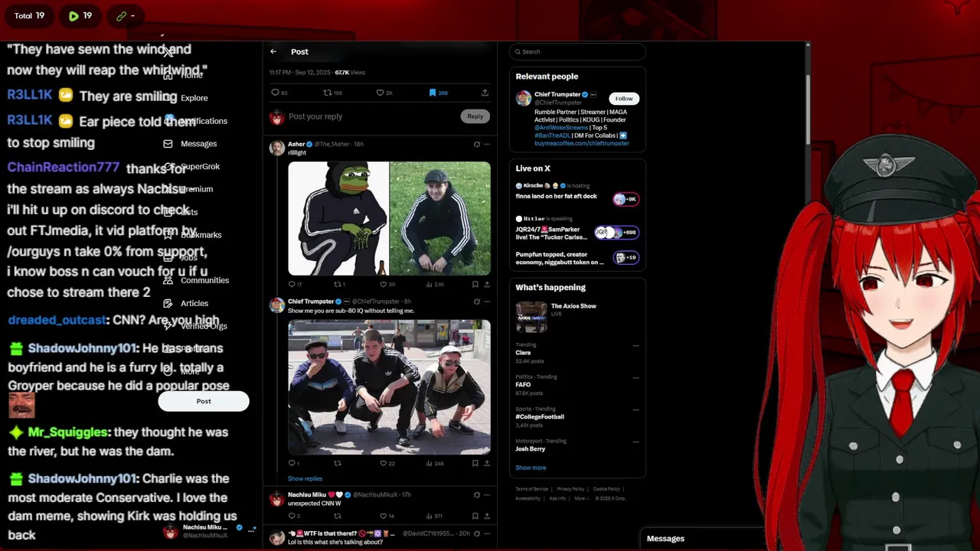Image resolution: width=980 pixels, height=551 pixels.
Task: Click Grok icon on Chief Trumpster's reply
Action: pos(476,302)
